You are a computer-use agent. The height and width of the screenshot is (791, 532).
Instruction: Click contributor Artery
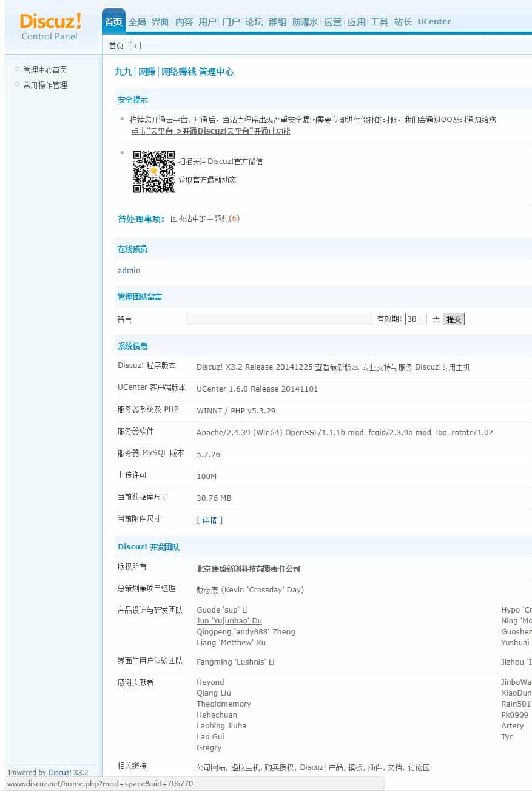(513, 726)
